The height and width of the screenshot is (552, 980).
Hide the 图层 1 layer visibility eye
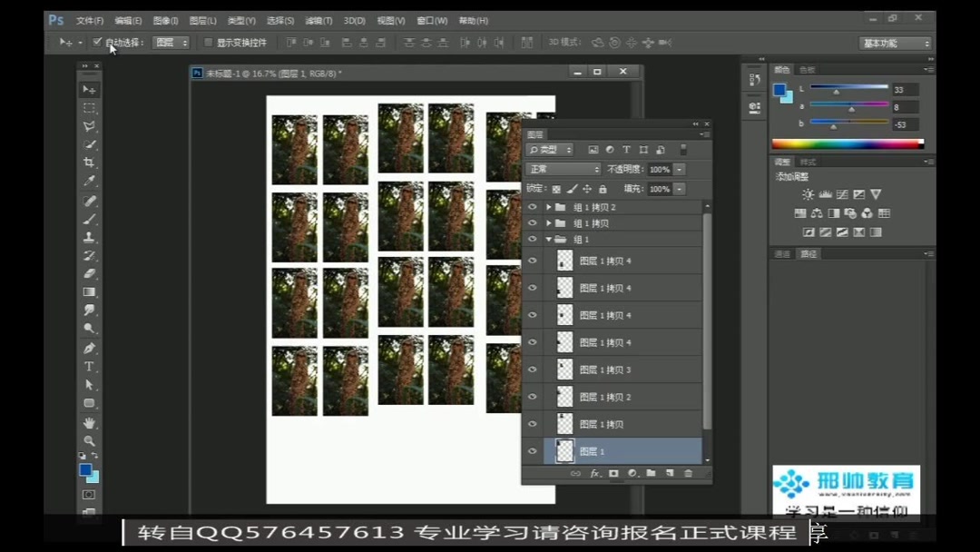click(x=533, y=450)
